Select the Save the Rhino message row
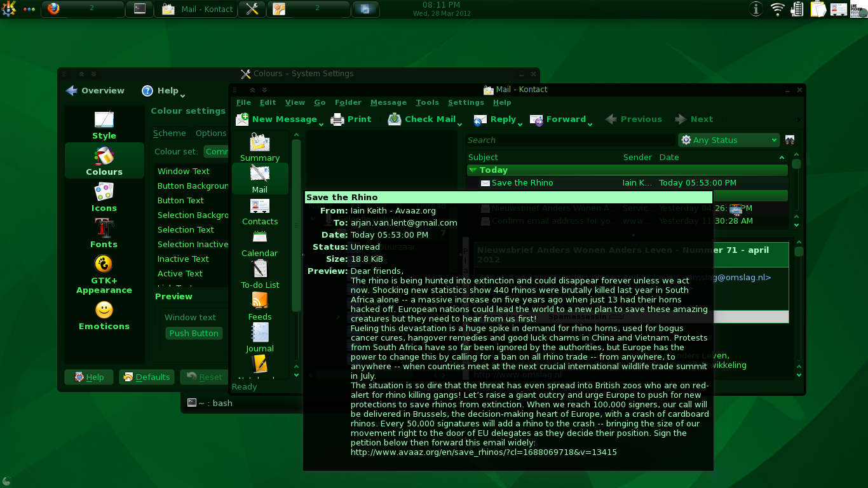 coord(627,182)
